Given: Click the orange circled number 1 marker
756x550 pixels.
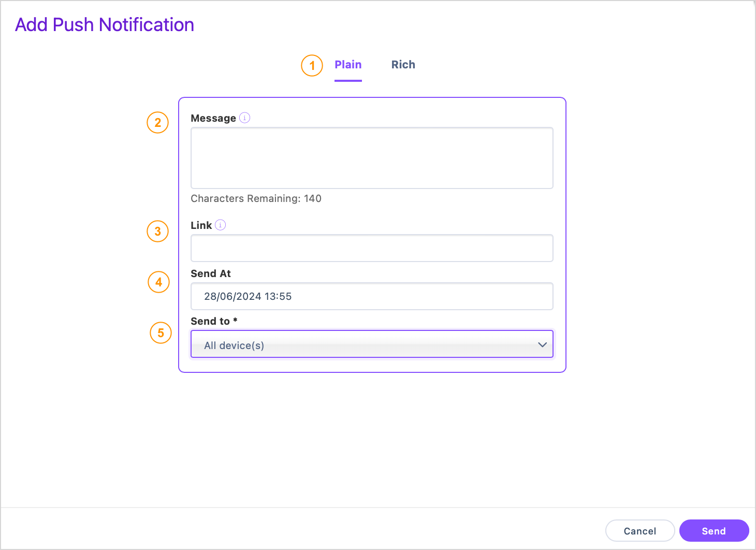Looking at the screenshot, I should pyautogui.click(x=312, y=66).
